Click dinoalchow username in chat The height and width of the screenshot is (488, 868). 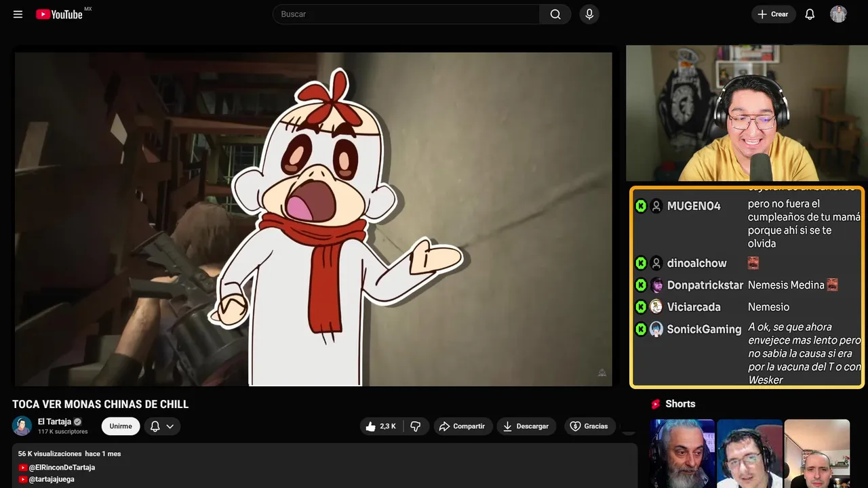click(x=697, y=264)
